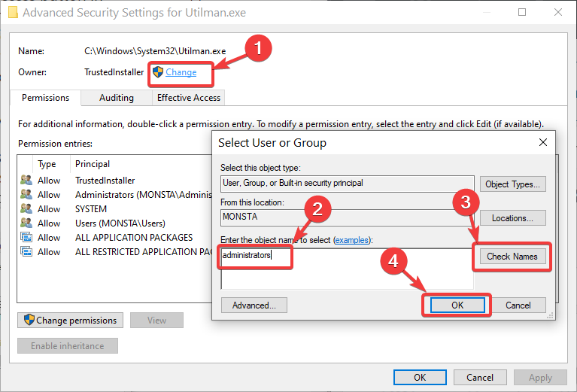
Task: Select the TrustedInstaller permission entry
Action: pos(116,181)
